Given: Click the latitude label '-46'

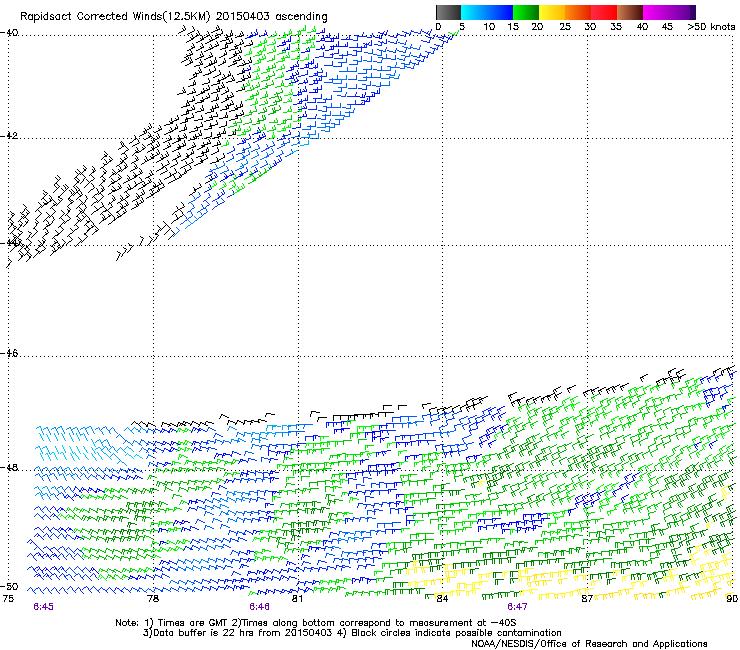Looking at the screenshot, I should (9, 353).
